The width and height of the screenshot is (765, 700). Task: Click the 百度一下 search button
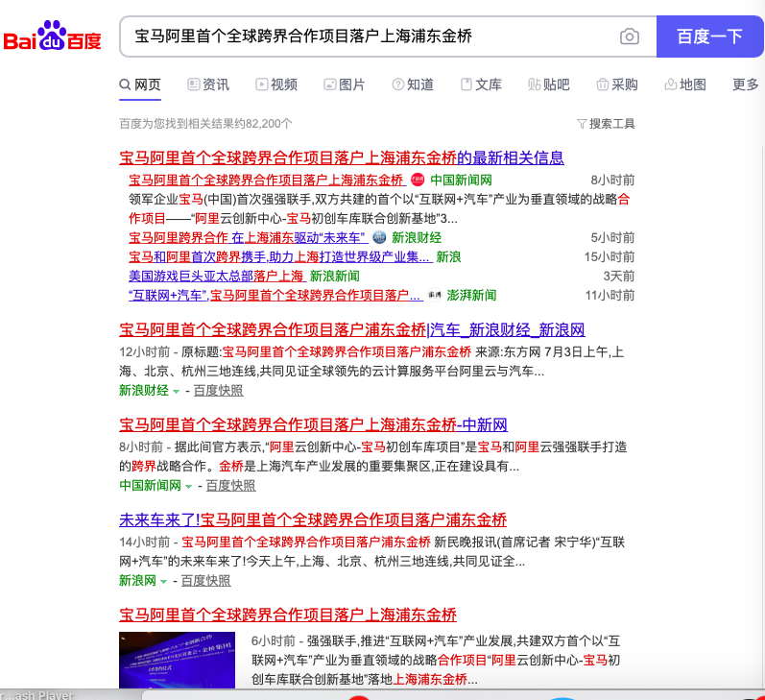pos(710,36)
